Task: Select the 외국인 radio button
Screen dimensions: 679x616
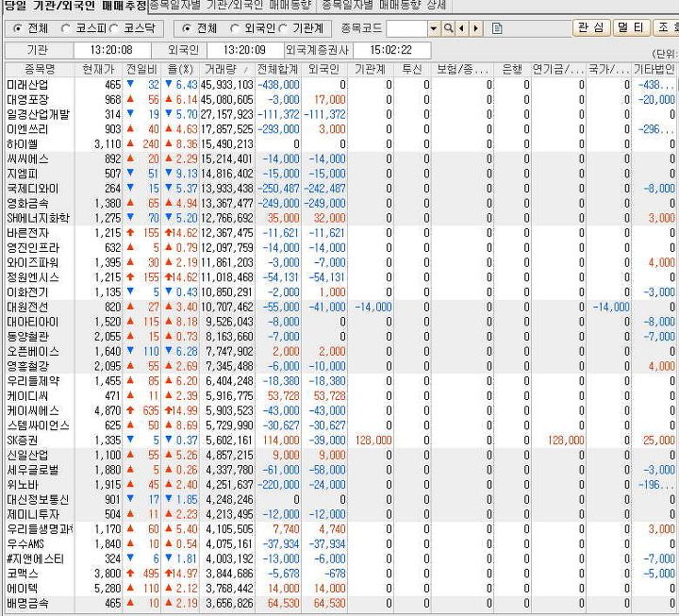Action: (x=234, y=28)
